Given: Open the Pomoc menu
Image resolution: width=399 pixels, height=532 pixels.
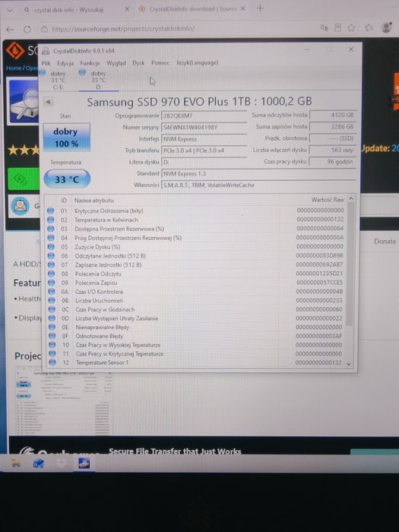Looking at the screenshot, I should (x=160, y=63).
